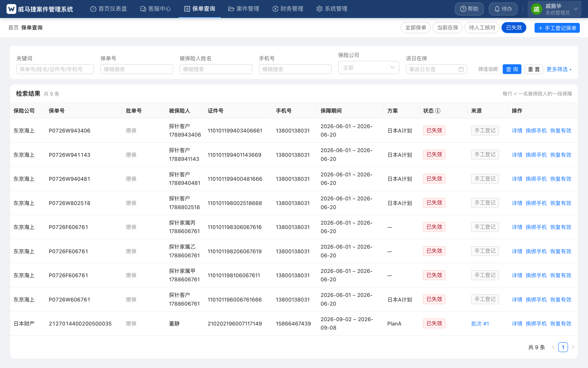Screen dimensions: 588x368
Task: Open the 保险公司 dropdown
Action: point(369,68)
